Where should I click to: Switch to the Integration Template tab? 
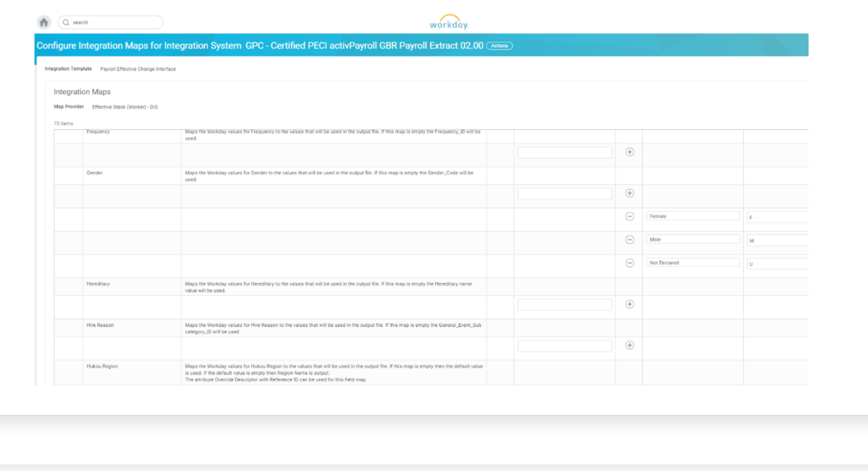click(x=68, y=68)
